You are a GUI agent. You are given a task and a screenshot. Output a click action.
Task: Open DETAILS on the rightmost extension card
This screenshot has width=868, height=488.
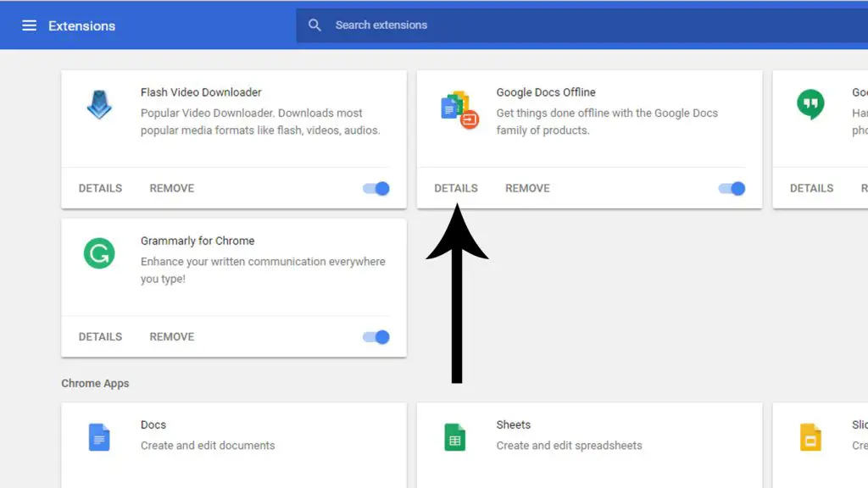pos(812,188)
